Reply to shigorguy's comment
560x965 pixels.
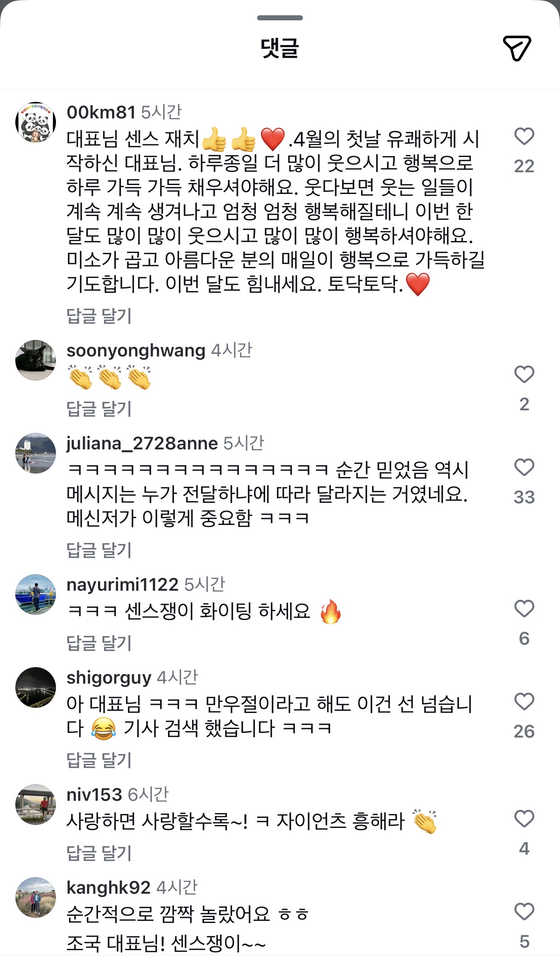pyautogui.click(x=99, y=760)
